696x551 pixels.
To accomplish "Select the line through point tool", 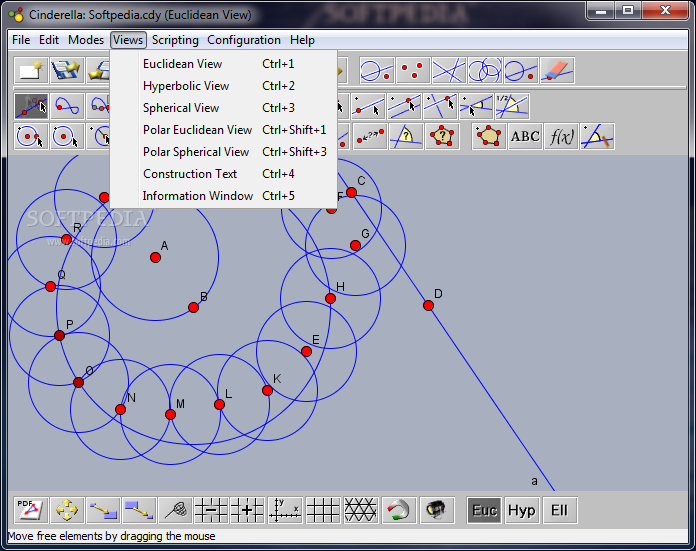I will pyautogui.click(x=368, y=107).
